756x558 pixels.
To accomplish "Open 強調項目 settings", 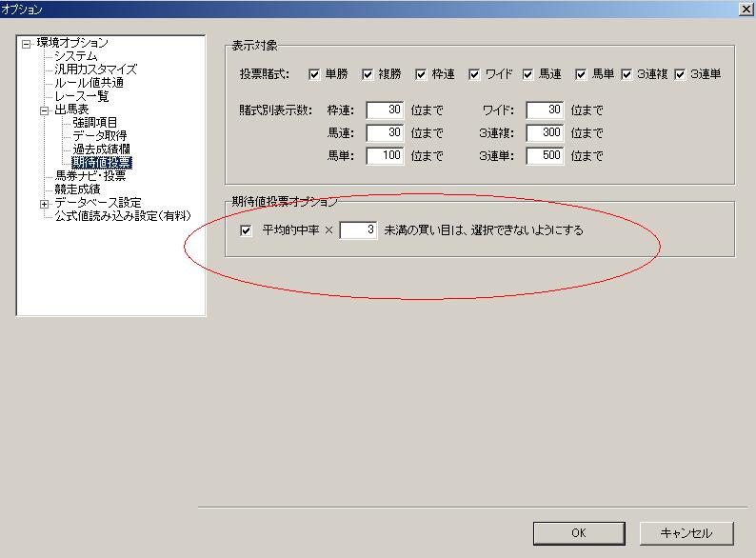I will point(95,123).
